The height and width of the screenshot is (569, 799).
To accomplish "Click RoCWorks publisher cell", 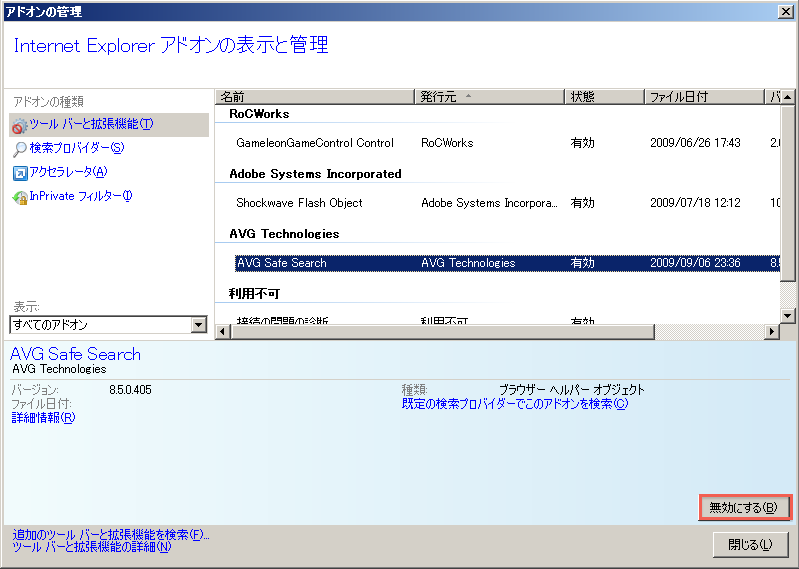I will (x=447, y=143).
